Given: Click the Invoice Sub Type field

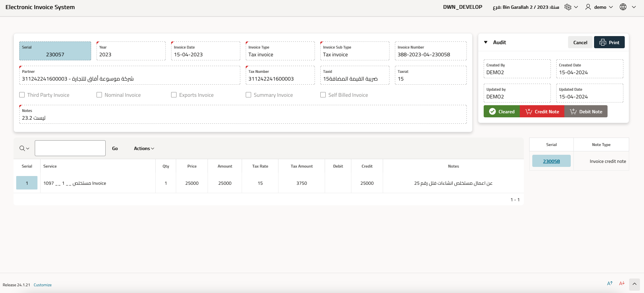Looking at the screenshot, I should coord(355,51).
